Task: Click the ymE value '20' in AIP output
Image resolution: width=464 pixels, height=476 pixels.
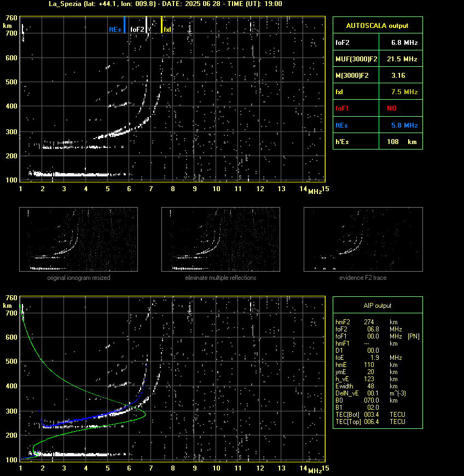Action: pos(370,371)
